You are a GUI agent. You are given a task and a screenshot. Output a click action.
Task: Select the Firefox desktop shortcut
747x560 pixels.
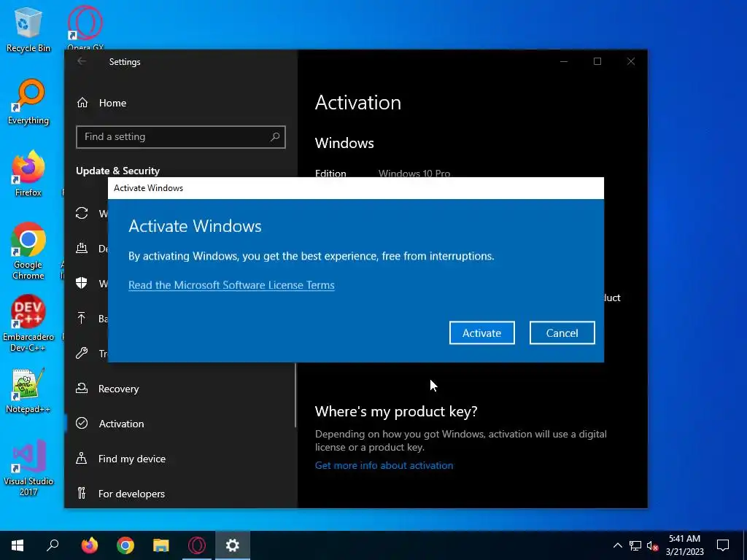tap(28, 174)
